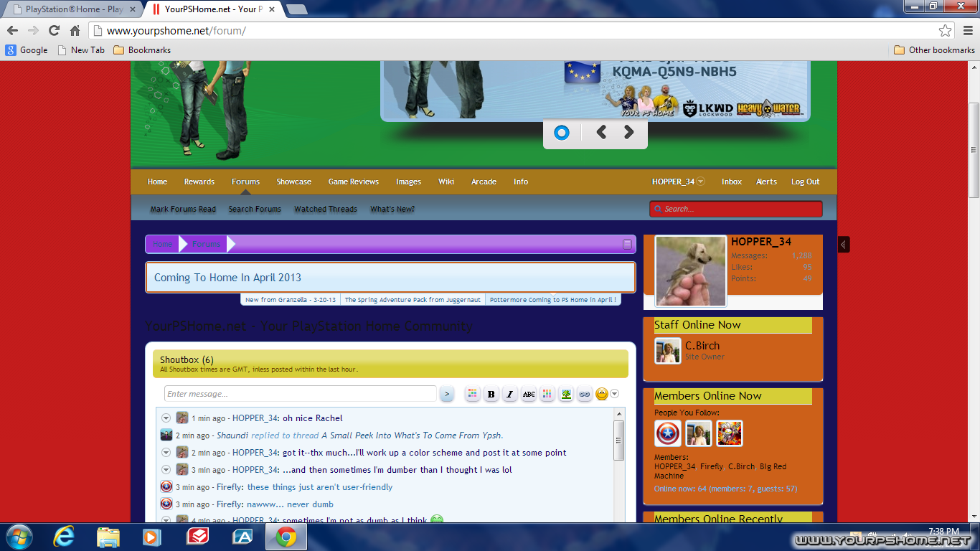980x551 pixels.
Task: Open the Wiki navigation tab
Action: pos(446,182)
